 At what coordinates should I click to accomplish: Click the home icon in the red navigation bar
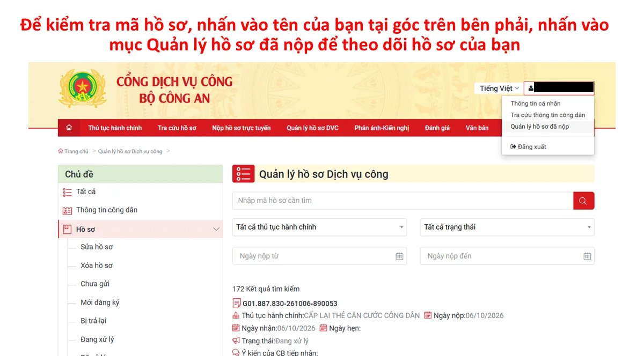69,128
